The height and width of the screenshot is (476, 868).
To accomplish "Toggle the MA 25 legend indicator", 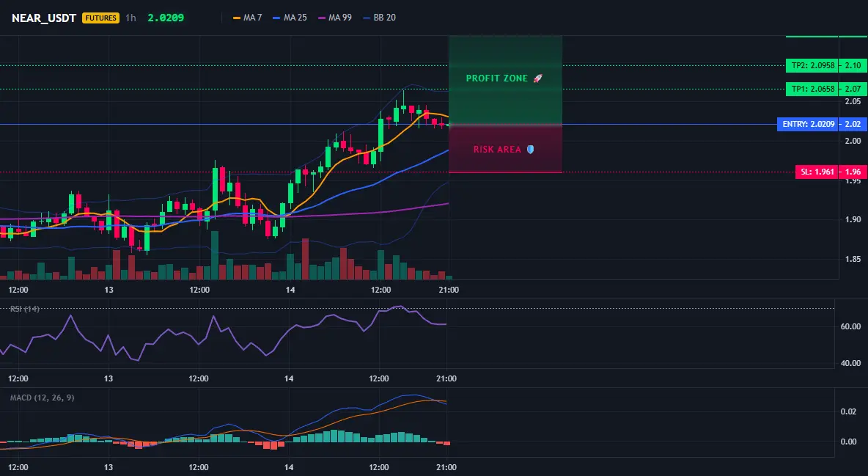I will (290, 18).
